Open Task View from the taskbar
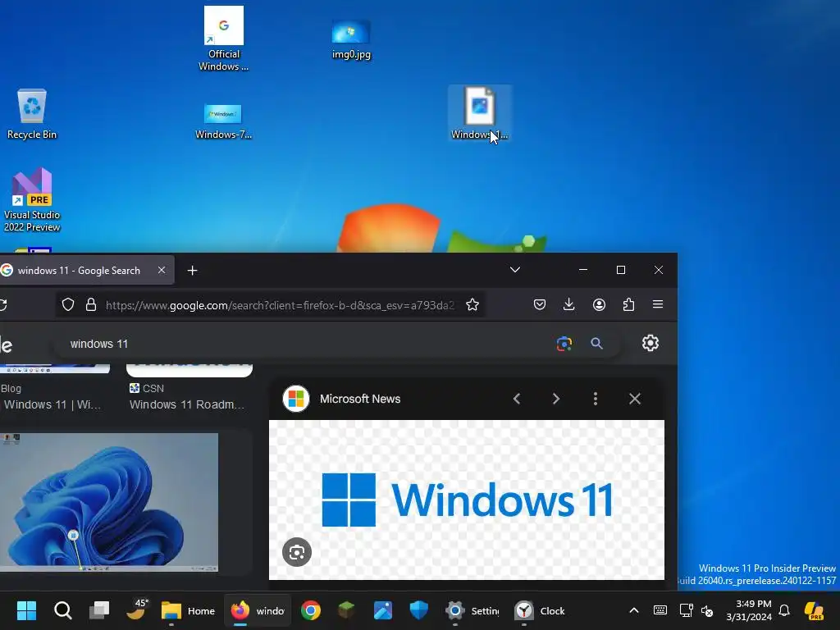This screenshot has height=630, width=840. pyautogui.click(x=99, y=610)
